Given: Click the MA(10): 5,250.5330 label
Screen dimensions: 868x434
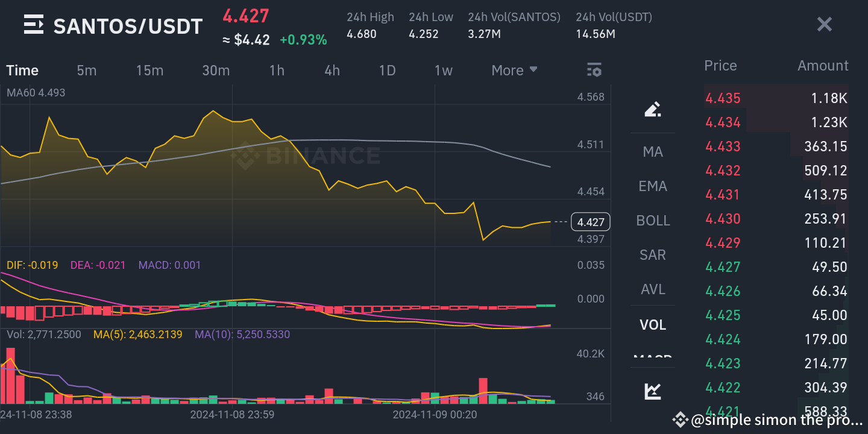Looking at the screenshot, I should click(x=242, y=334).
